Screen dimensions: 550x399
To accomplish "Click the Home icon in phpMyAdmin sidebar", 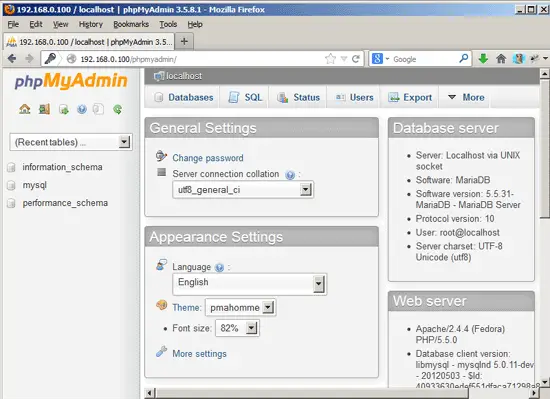I will (x=25, y=109).
